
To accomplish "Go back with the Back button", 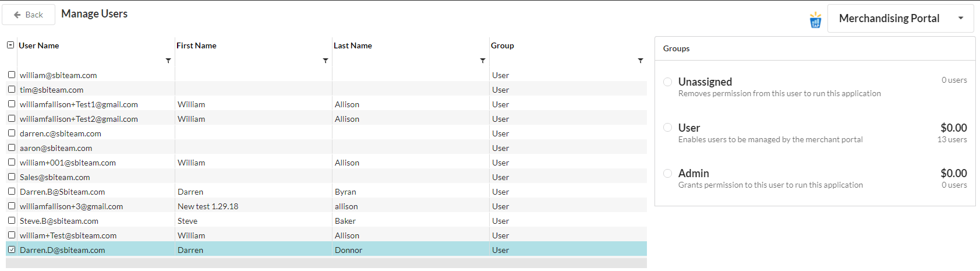I will (x=29, y=15).
